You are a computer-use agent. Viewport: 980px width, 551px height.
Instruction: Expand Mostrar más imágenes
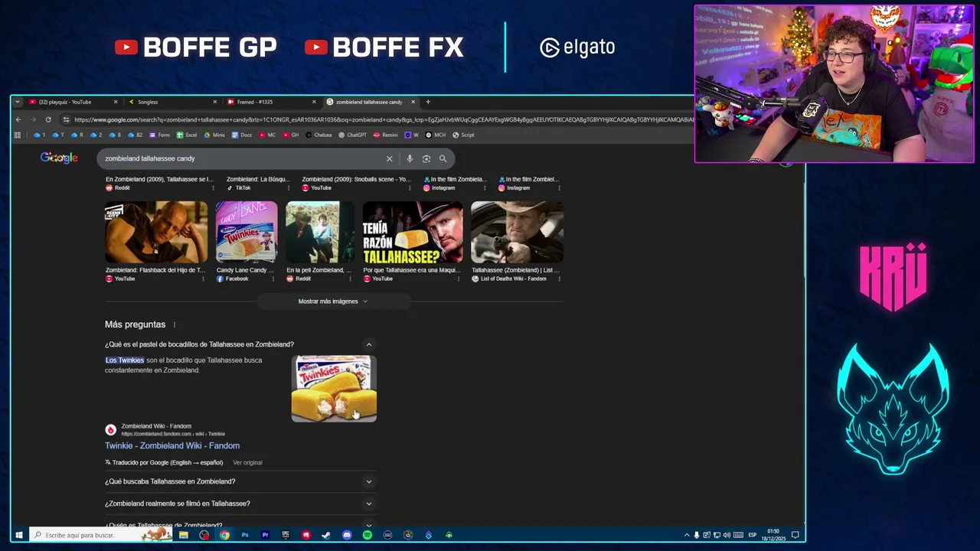(x=333, y=302)
